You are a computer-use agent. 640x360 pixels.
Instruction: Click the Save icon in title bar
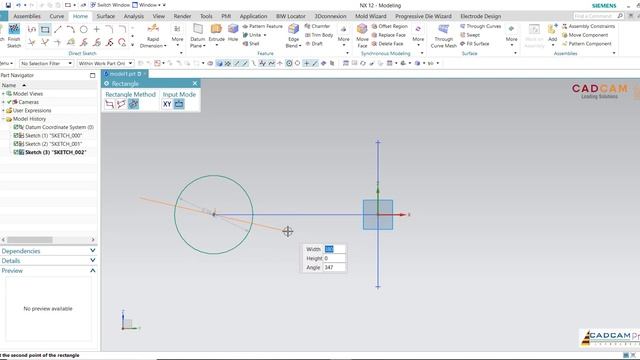[8, 5]
